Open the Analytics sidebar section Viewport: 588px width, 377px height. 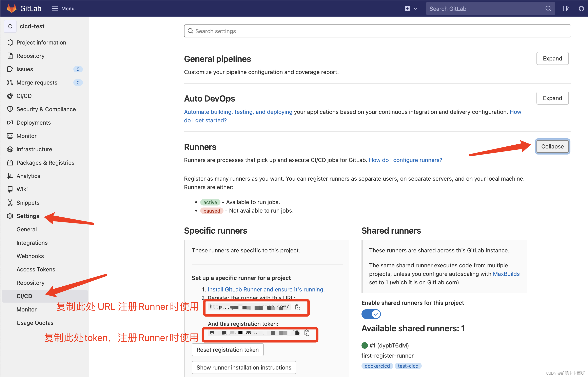click(28, 176)
